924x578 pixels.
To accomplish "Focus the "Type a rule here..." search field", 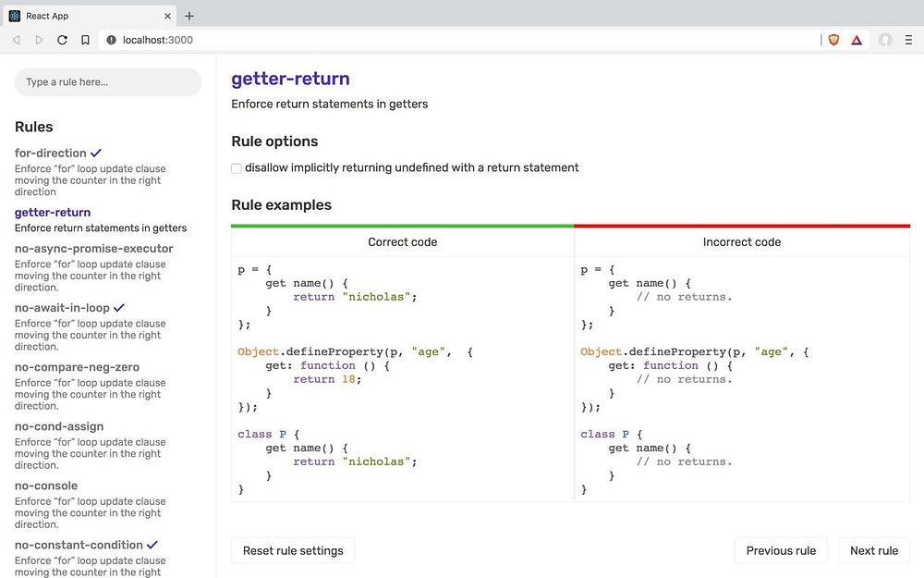I will point(108,82).
